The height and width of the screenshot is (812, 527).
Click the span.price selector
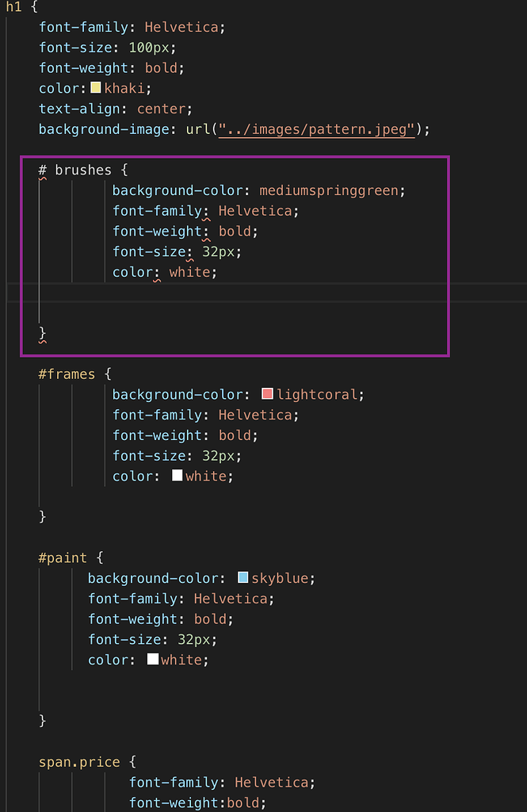pyautogui.click(x=79, y=762)
